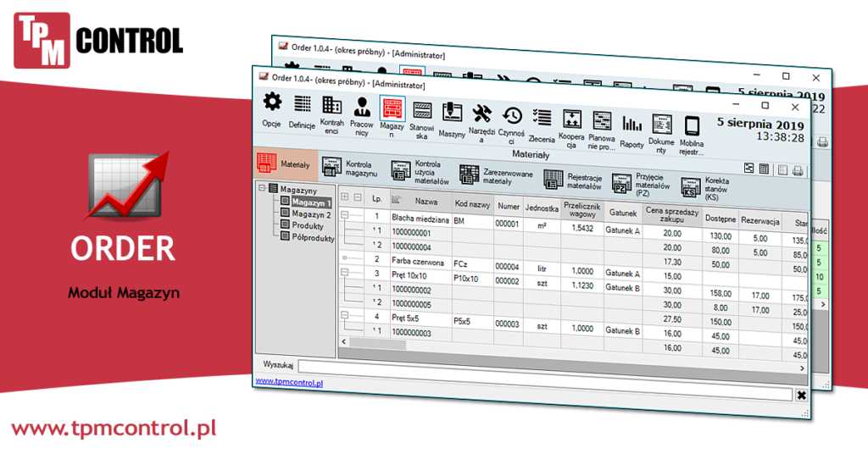Switch to Kontrola magazynu tab
The image size is (868, 454).
pos(350,168)
